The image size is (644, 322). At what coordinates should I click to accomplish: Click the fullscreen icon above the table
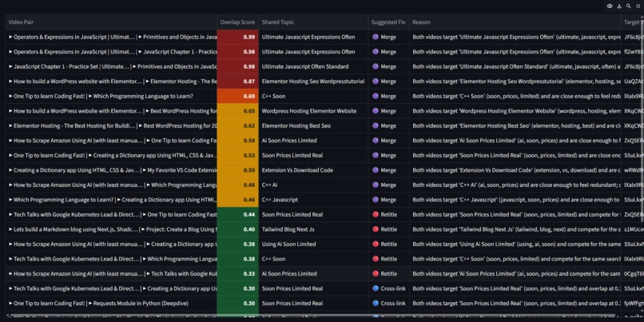click(638, 6)
